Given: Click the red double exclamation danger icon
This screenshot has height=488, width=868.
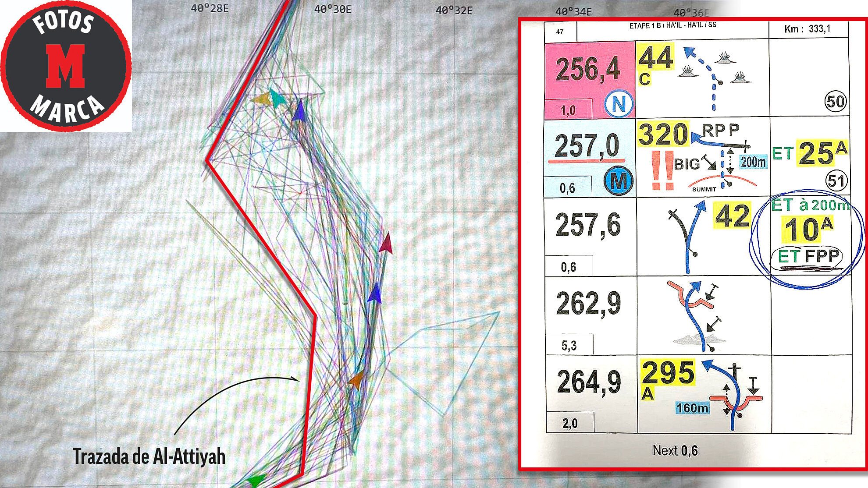Looking at the screenshot, I should (x=662, y=171).
